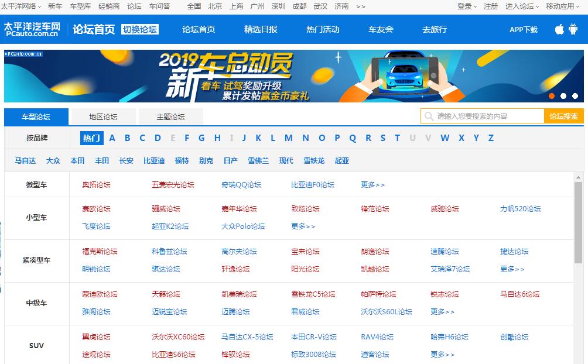This screenshot has width=588, height=364.
Task: Click the 注册 register link
Action: click(491, 6)
